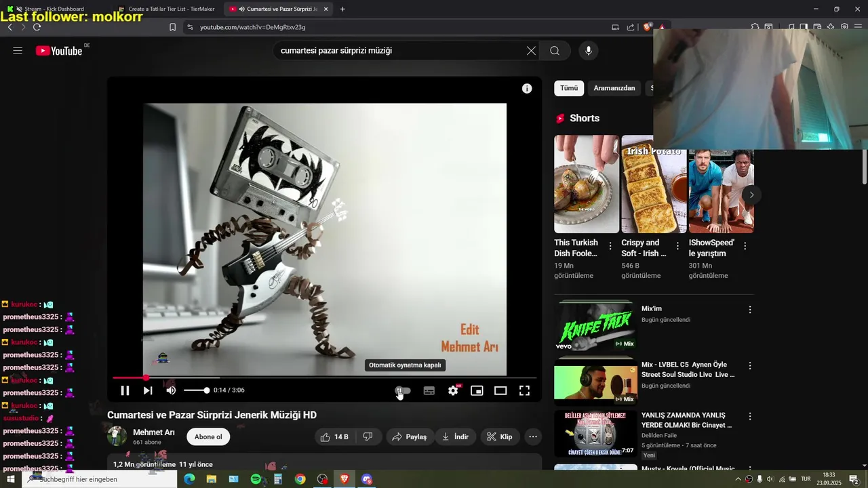The image size is (868, 488).
Task: Open YANLIŞ ZAMANDA YANLIŞ YERDE video title
Action: pos(686,420)
